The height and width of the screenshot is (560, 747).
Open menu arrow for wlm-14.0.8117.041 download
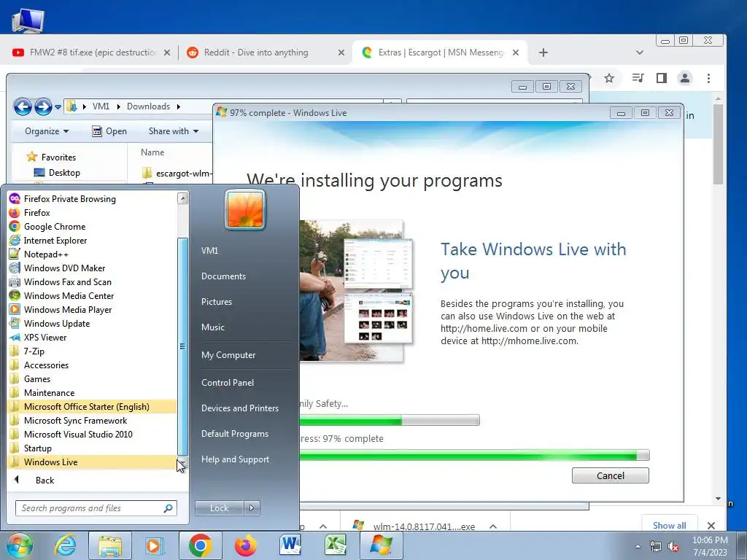coord(493,526)
